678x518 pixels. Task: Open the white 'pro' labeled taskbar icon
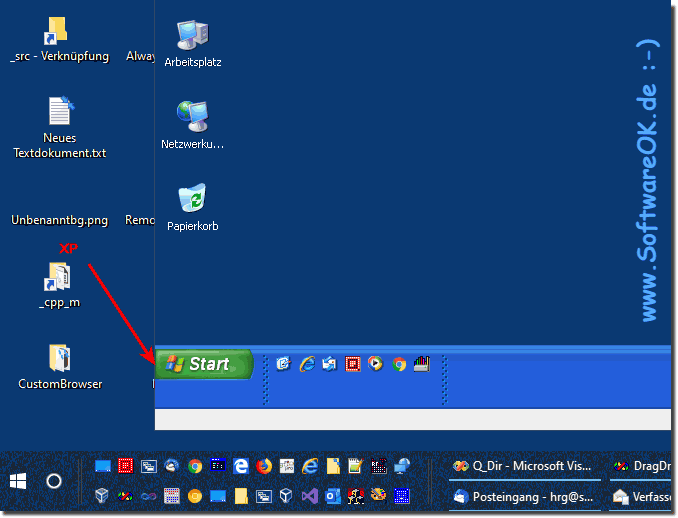(287, 466)
